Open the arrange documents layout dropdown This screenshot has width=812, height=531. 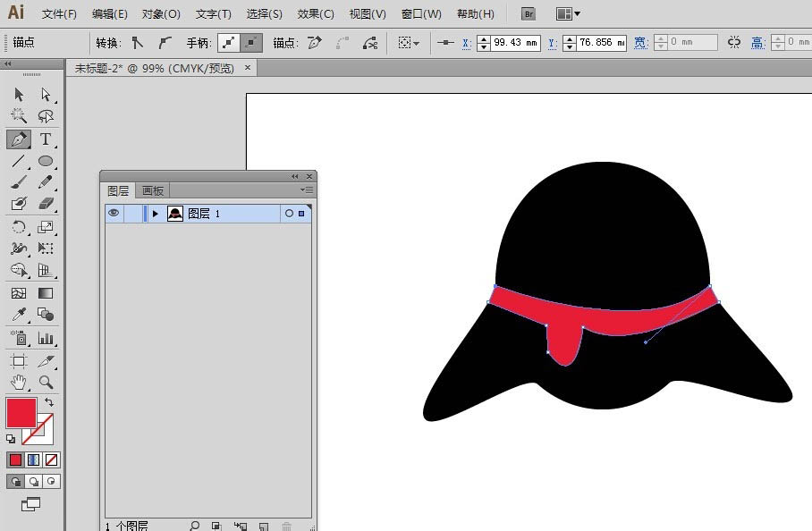[x=568, y=14]
